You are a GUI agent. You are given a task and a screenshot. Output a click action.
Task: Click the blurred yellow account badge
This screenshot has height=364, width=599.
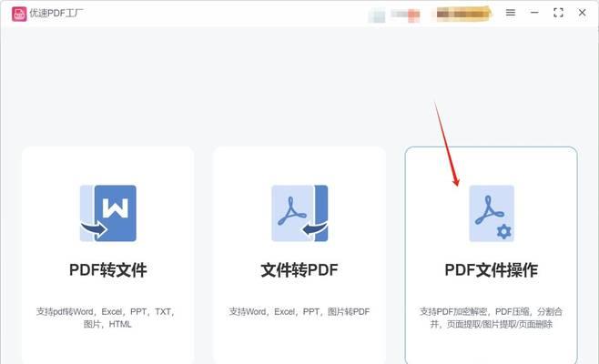tap(462, 14)
